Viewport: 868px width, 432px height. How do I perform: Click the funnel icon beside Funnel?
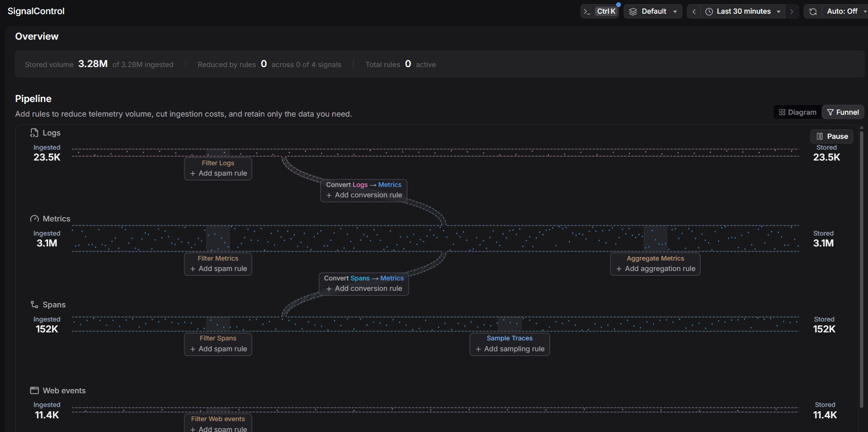point(830,112)
